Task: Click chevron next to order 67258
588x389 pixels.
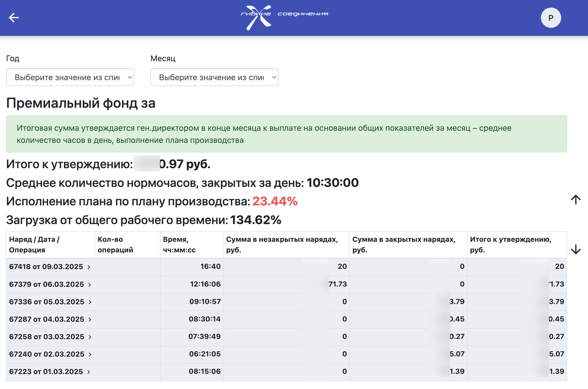Action: click(x=90, y=337)
